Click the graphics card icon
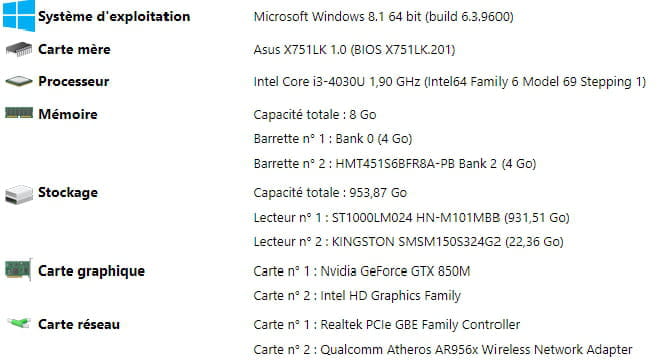The height and width of the screenshot is (363, 664). (18, 270)
